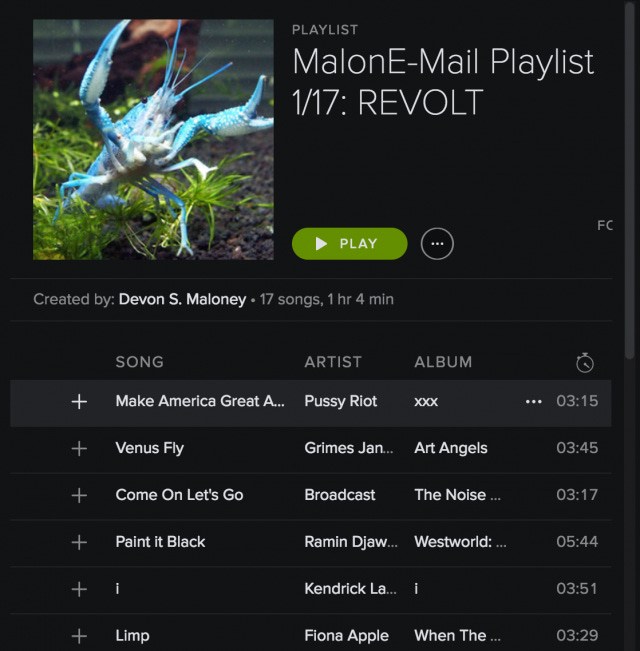Add Come On Let's Go to library

click(79, 495)
